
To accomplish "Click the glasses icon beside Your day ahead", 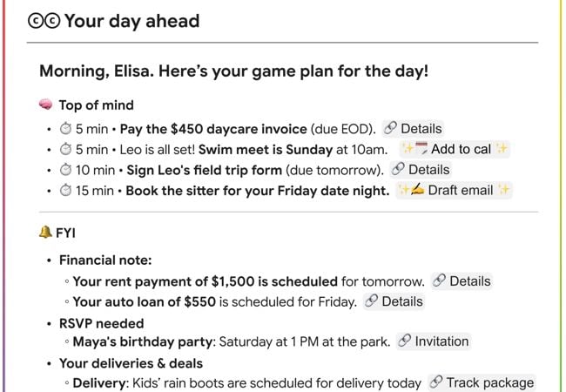I will [x=44, y=21].
